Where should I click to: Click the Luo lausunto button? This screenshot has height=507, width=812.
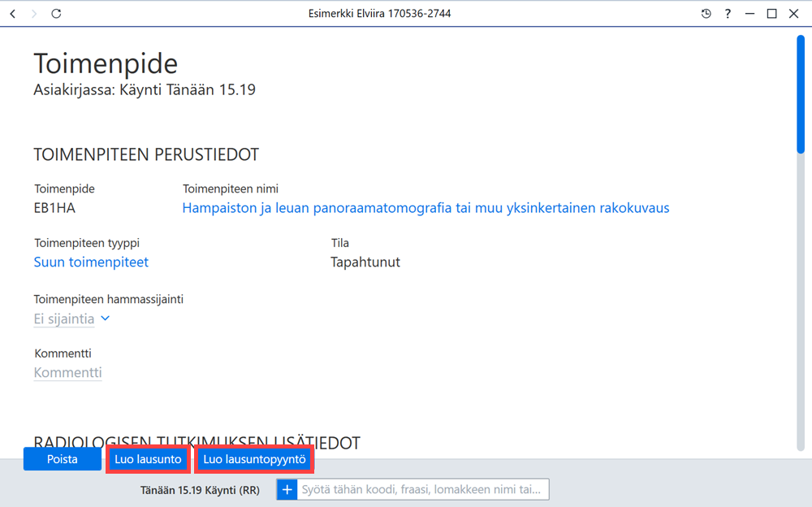click(148, 459)
